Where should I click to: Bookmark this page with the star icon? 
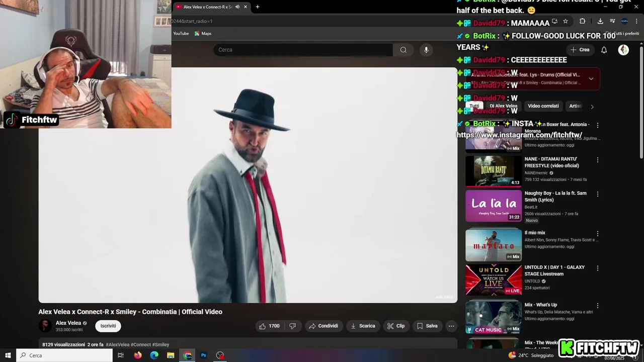click(566, 21)
